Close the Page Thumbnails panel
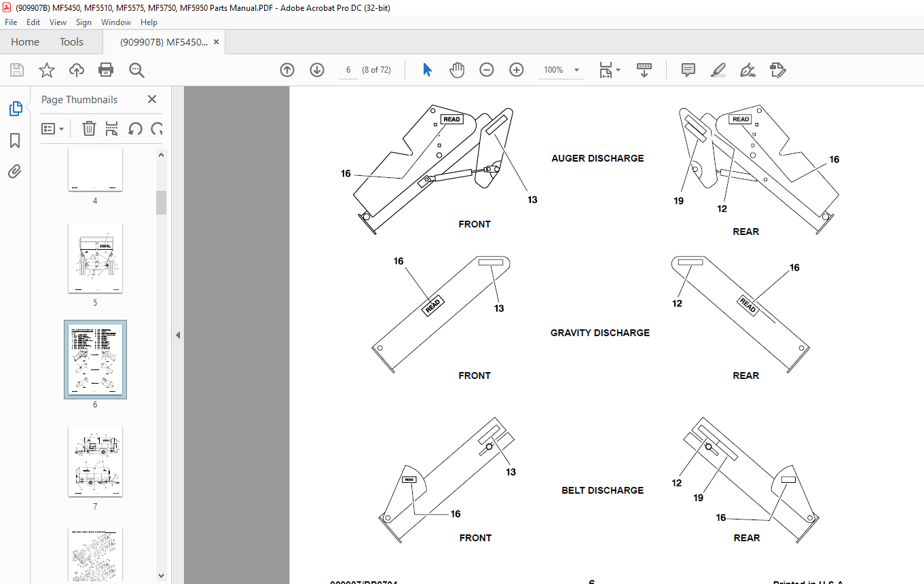 tap(152, 100)
